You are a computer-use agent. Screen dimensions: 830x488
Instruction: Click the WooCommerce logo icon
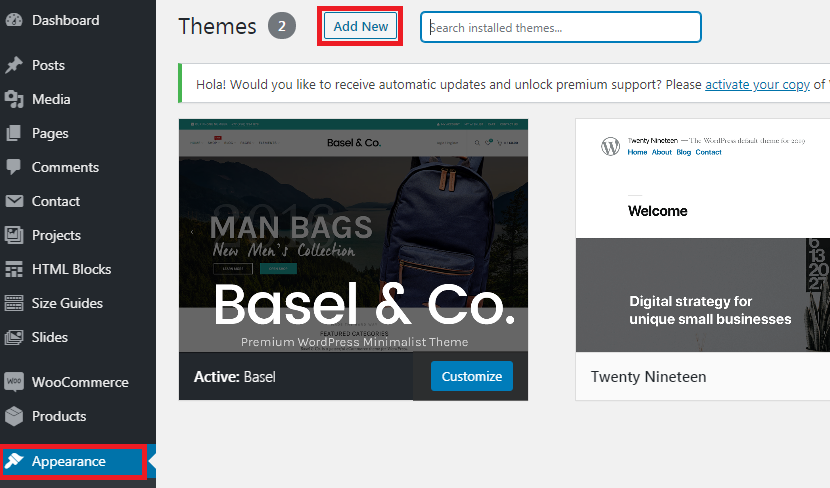click(14, 382)
